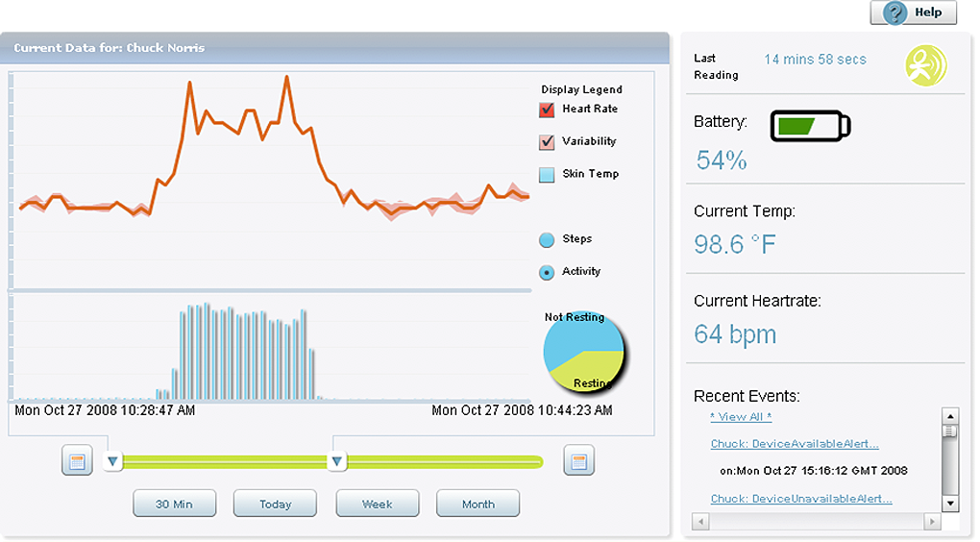This screenshot has height=542, width=980.
Task: Select the Activity radio button
Action: click(547, 273)
